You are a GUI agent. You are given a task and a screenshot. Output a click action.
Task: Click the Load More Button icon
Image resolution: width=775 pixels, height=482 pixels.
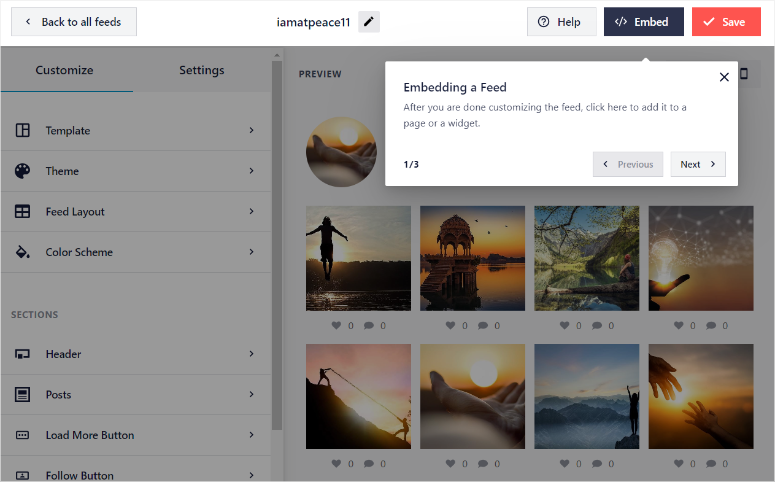tap(22, 435)
